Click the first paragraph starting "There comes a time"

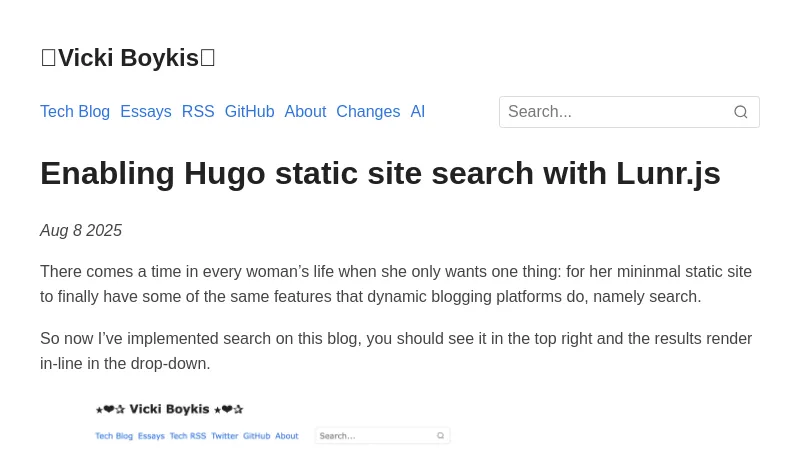[396, 284]
